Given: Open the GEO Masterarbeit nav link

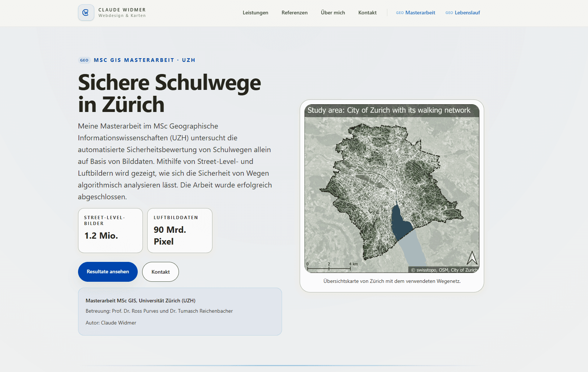Looking at the screenshot, I should pyautogui.click(x=416, y=13).
